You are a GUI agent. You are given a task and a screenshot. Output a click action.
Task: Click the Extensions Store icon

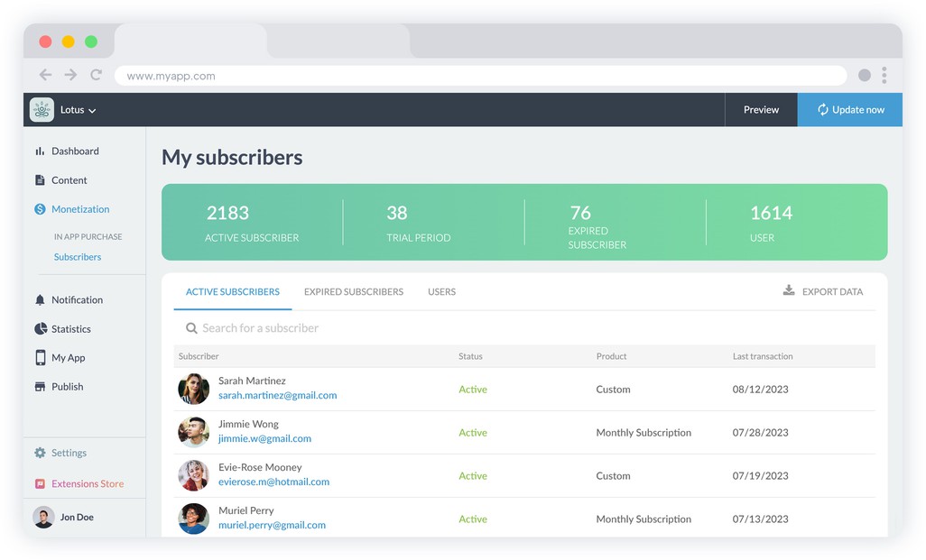pyautogui.click(x=40, y=484)
